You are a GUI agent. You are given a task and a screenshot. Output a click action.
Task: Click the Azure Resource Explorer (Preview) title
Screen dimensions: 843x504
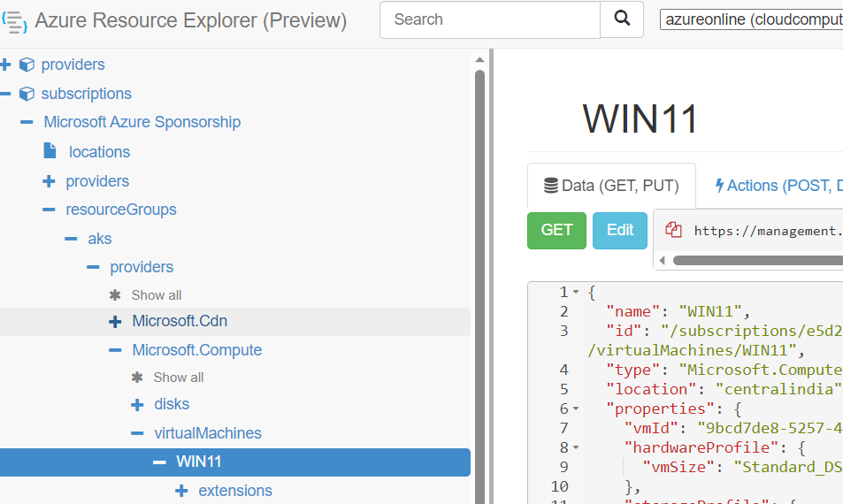pyautogui.click(x=191, y=20)
